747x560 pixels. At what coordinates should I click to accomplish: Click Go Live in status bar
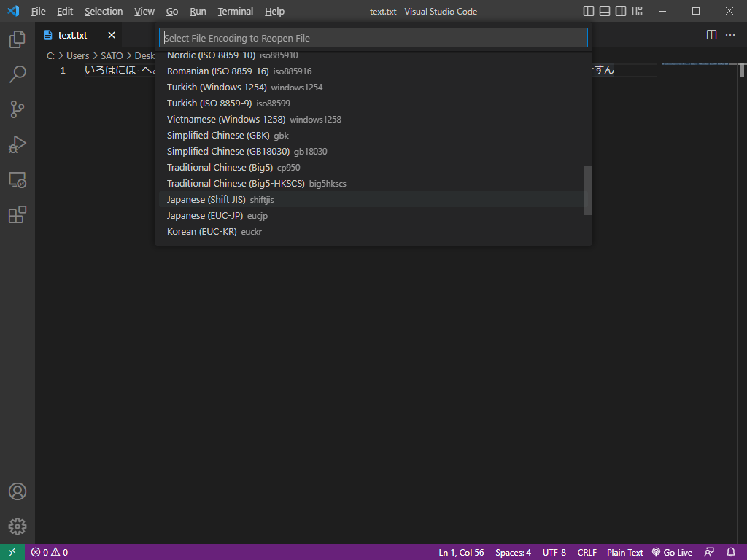coord(672,553)
